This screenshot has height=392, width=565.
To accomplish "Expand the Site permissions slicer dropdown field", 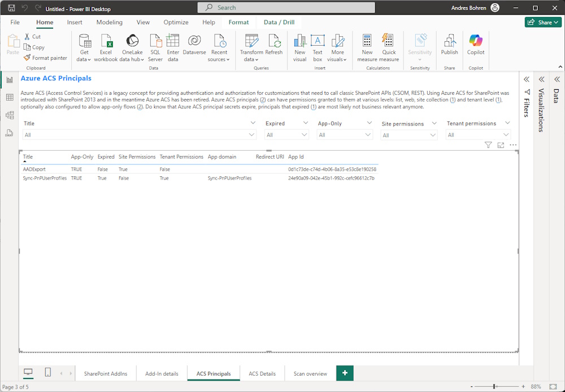I will 409,135.
